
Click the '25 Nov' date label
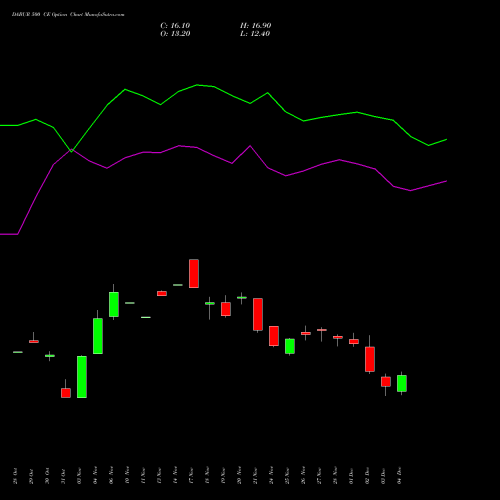coord(287,475)
